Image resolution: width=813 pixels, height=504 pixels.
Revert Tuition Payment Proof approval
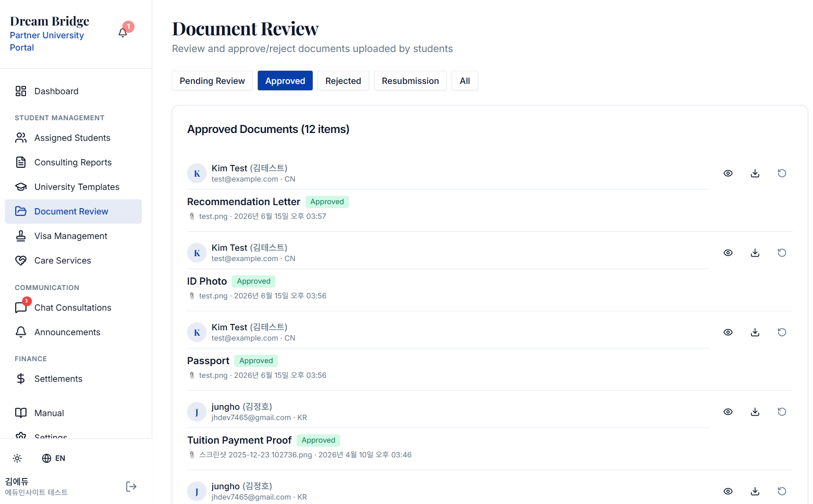[782, 412]
